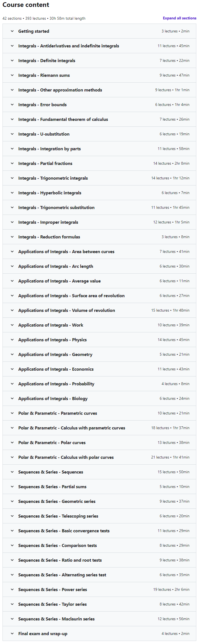This screenshot has width=198, height=644.
Task: Expand Integrals - U-substitution chevron icon
Action: point(12,134)
